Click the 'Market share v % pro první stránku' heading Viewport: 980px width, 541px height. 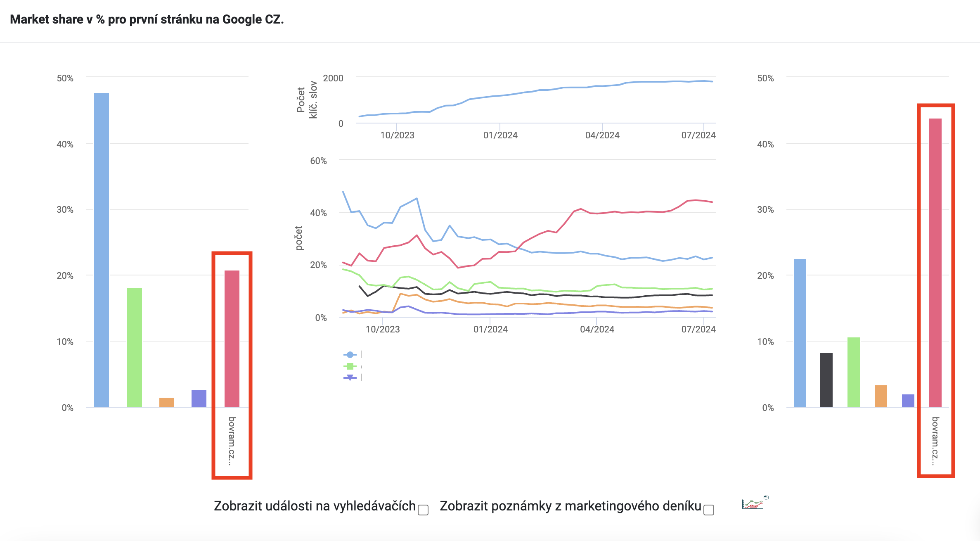(x=147, y=19)
